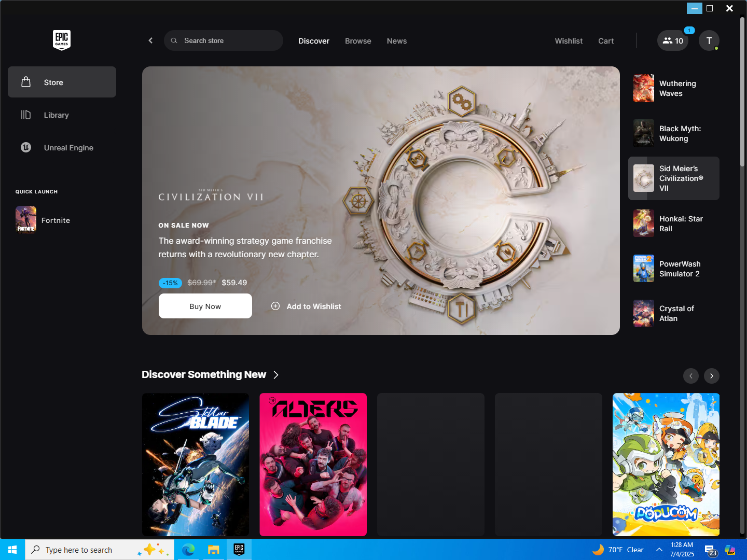The image size is (747, 560).
Task: Open the Store section in sidebar
Action: [x=62, y=82]
